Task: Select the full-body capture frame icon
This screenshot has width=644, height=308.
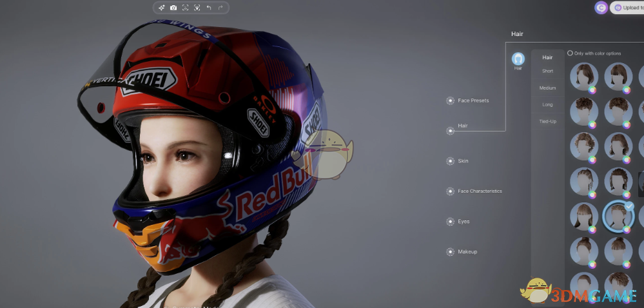Action: point(197,7)
